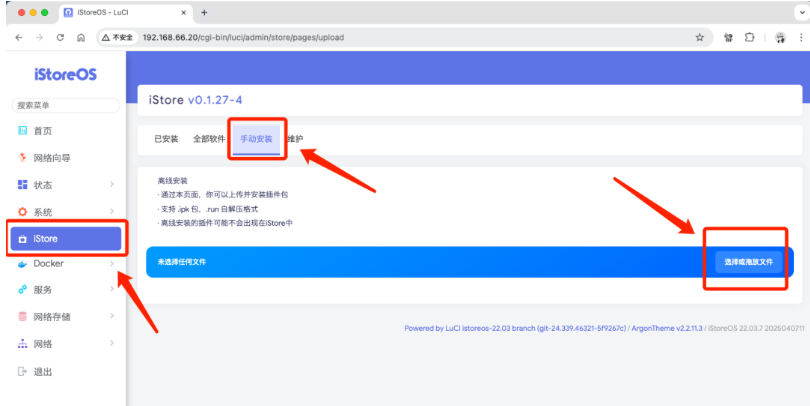Select the 手动安装 manual install tab
Image resolution: width=810 pixels, height=406 pixels.
(256, 139)
